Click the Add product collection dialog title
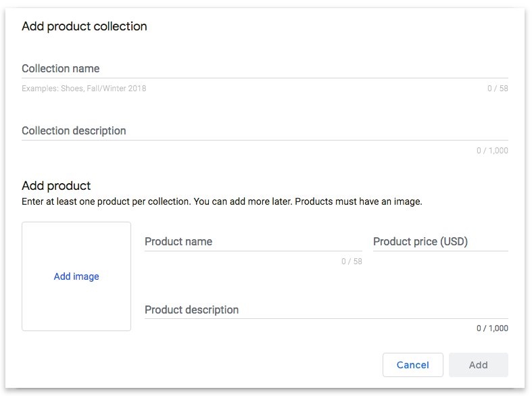The image size is (532, 396). [84, 26]
